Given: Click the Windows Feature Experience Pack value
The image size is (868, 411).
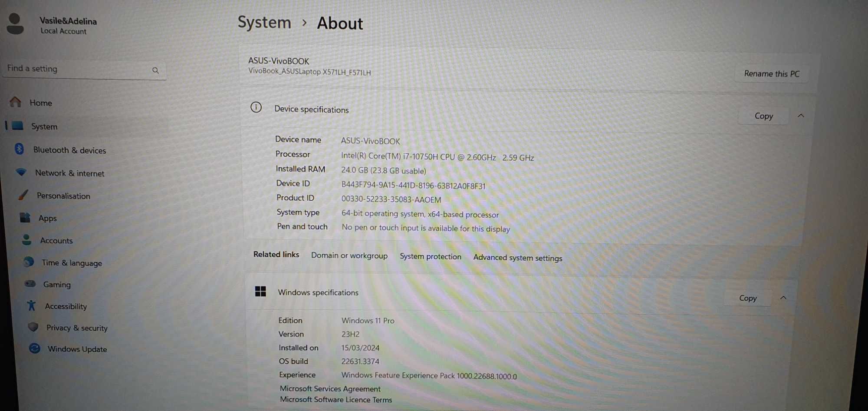Looking at the screenshot, I should click(429, 376).
